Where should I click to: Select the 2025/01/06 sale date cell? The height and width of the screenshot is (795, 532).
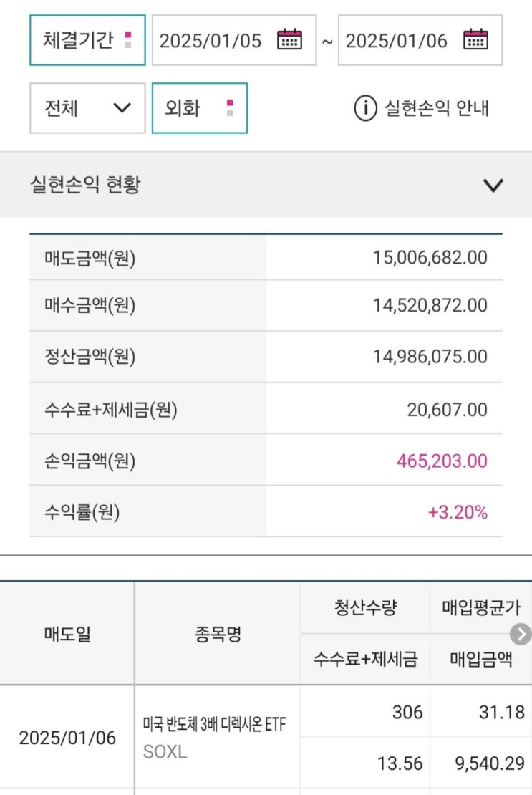click(67, 738)
